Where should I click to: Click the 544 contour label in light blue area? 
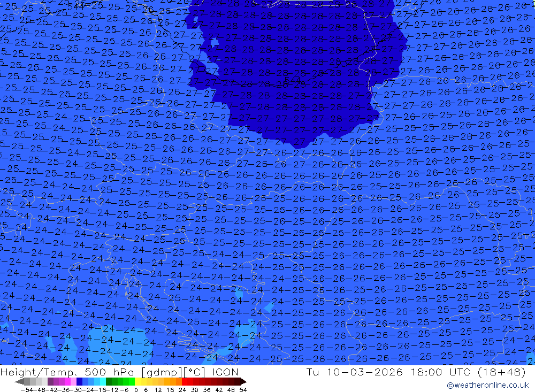[x=75, y=6]
